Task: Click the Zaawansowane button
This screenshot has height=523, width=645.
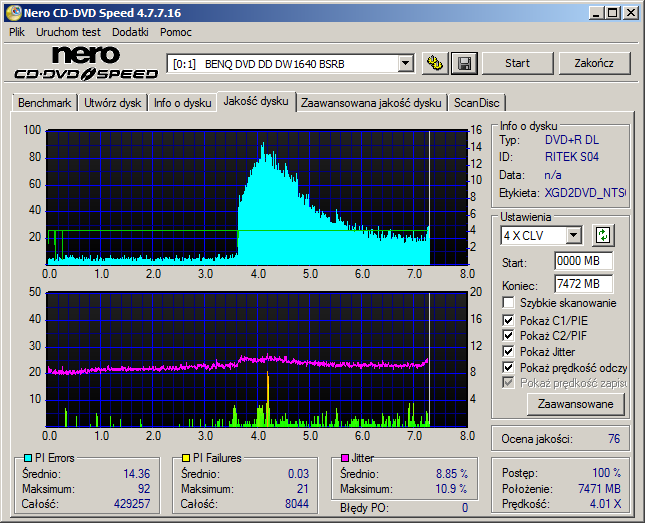Action: coord(575,404)
